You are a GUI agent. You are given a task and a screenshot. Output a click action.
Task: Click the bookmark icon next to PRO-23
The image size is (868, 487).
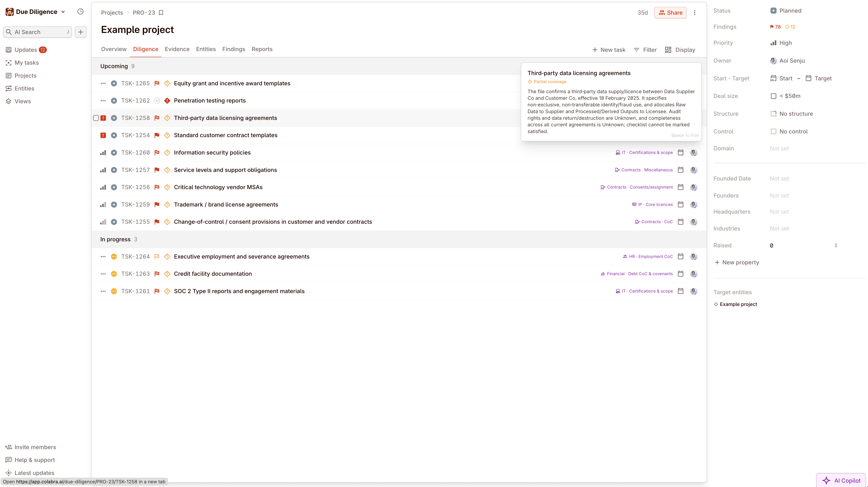[x=161, y=12]
